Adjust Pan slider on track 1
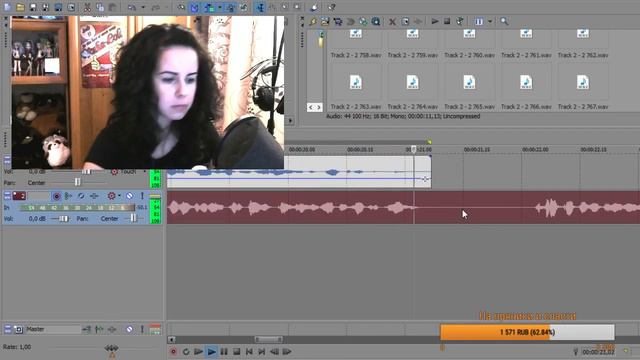 [78, 182]
